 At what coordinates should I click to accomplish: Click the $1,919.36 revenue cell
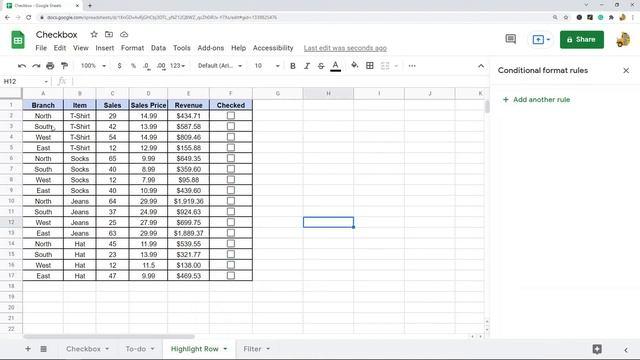(x=188, y=201)
